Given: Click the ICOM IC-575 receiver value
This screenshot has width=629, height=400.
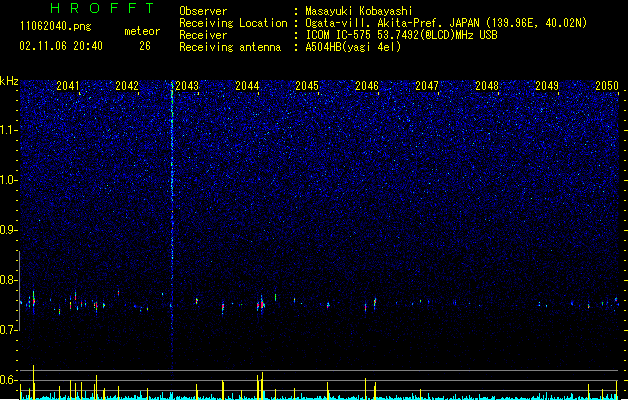Looking at the screenshot, I should pos(401,35).
